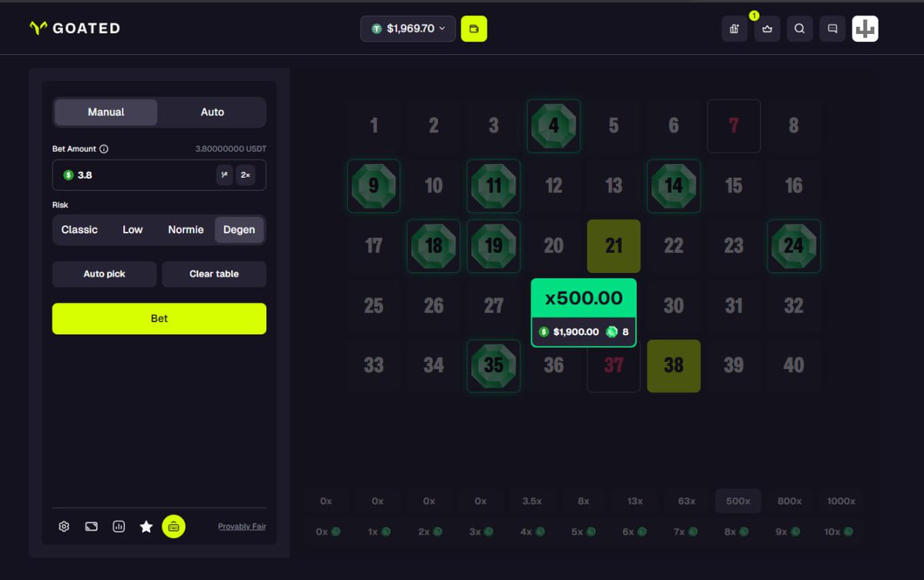
Task: Click the 3.80000000 USDT text
Action: [231, 149]
